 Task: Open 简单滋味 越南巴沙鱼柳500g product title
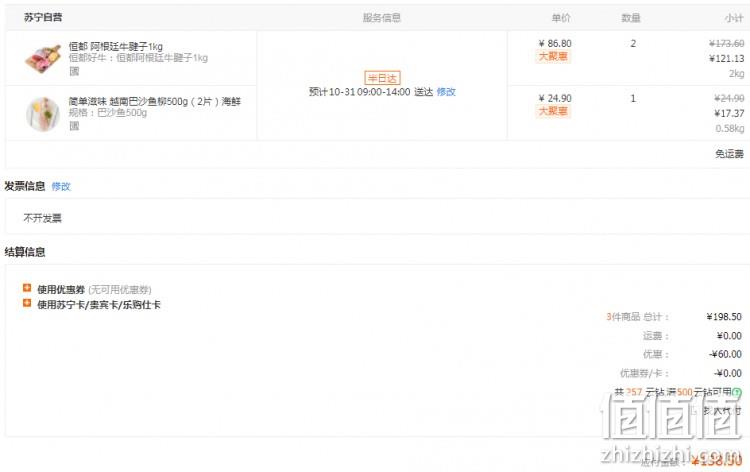click(x=155, y=101)
